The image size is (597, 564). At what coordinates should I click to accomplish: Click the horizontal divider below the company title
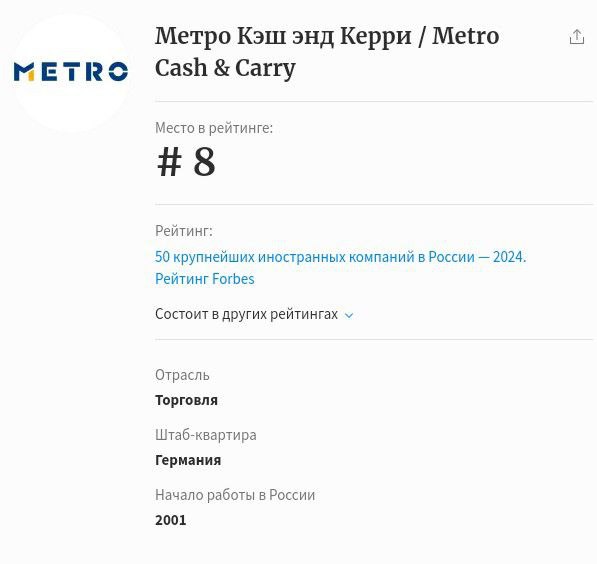[374, 102]
